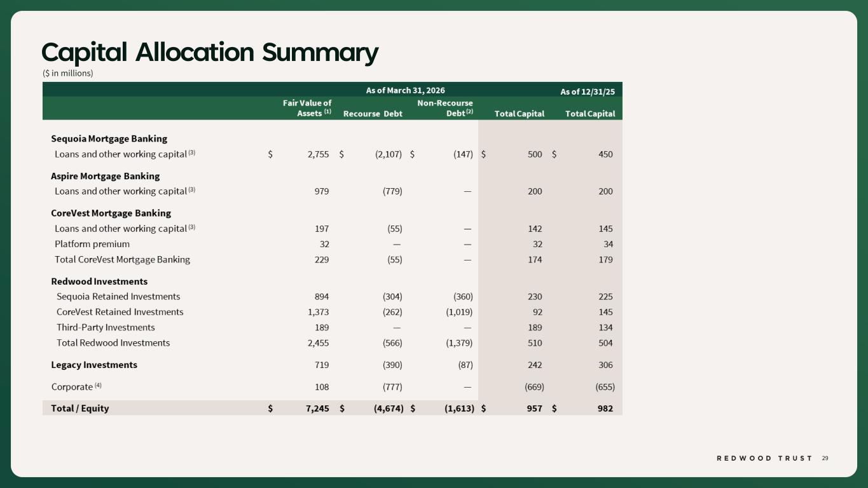
Task: Select the "($ in millions)" subtitle note
Action: click(68, 73)
